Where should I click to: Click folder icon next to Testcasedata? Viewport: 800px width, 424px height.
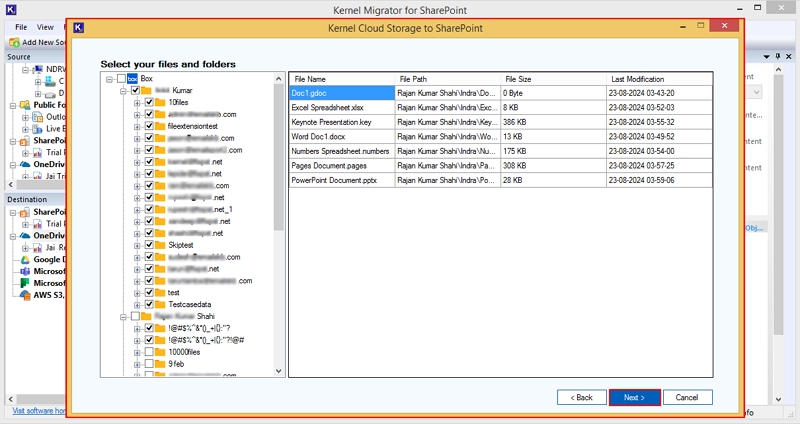(x=160, y=304)
